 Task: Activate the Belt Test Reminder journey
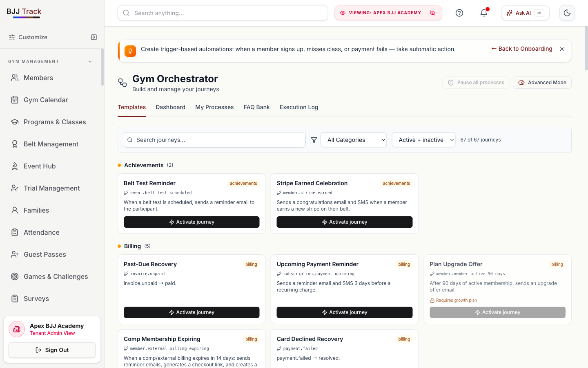192,222
